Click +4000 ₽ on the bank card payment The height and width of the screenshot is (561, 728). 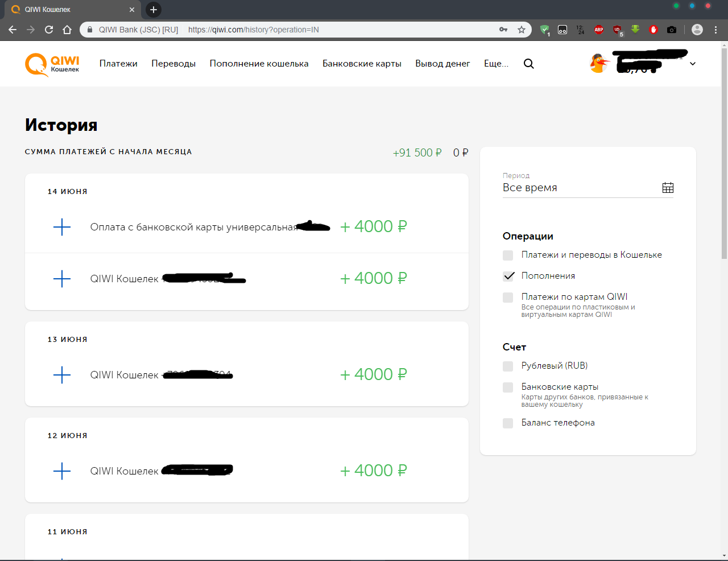pos(374,226)
